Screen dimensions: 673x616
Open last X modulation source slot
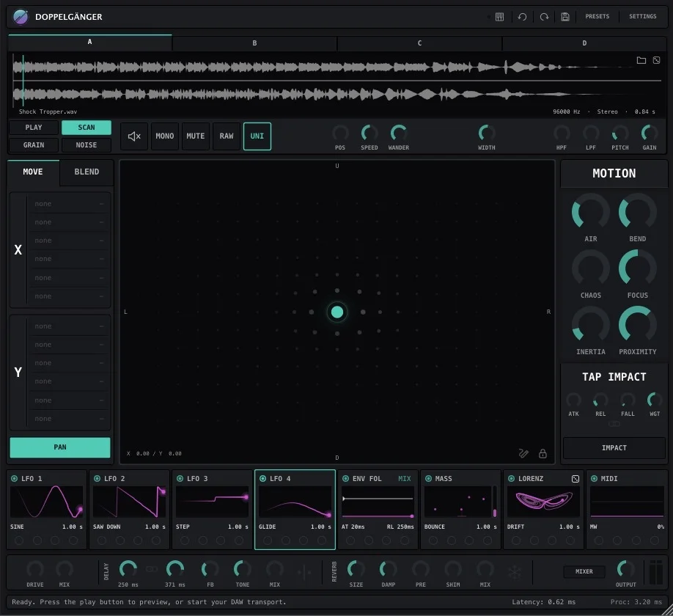coord(69,296)
